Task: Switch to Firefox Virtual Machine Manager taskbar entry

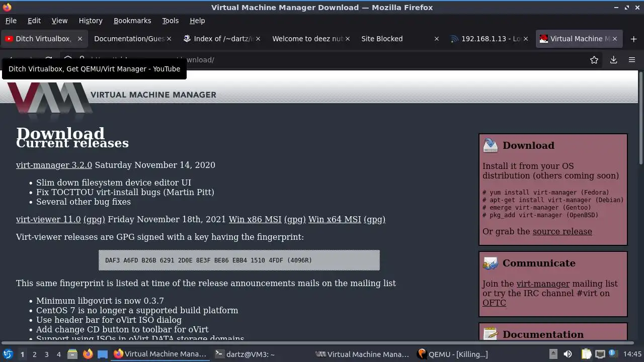Action: click(x=160, y=354)
